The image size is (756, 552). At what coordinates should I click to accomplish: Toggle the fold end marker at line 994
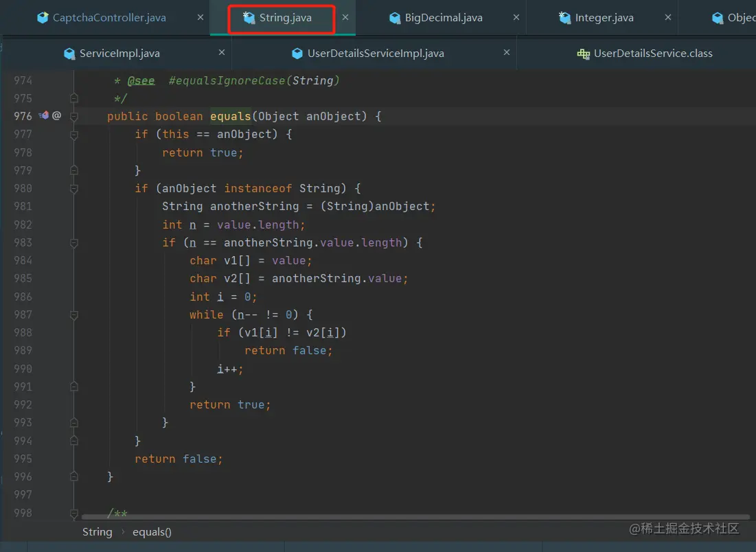pos(74,441)
